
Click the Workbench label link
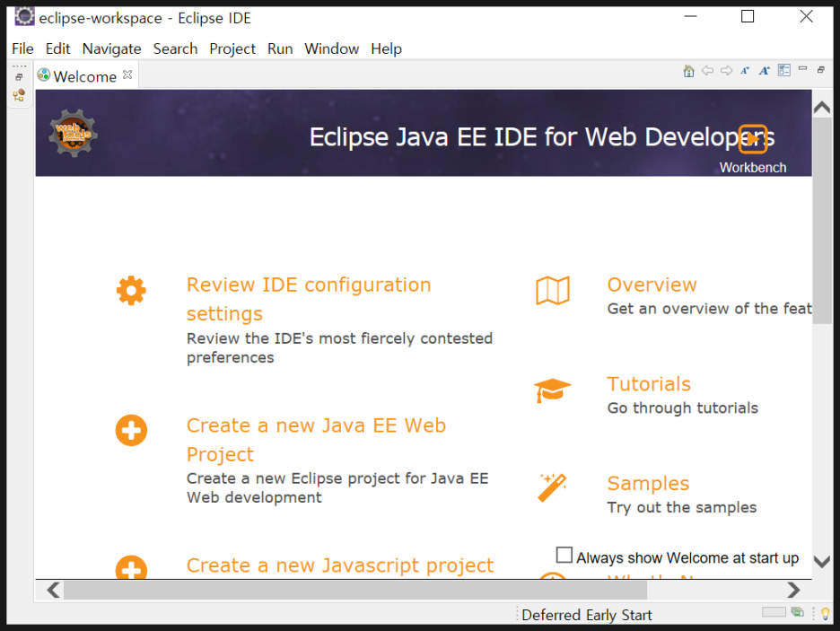click(x=753, y=168)
